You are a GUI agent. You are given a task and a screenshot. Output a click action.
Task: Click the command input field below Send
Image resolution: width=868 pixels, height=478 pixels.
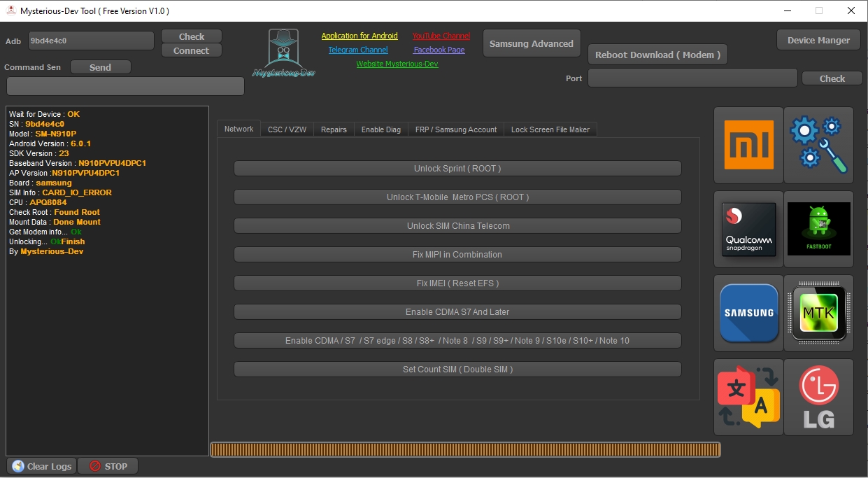[126, 86]
